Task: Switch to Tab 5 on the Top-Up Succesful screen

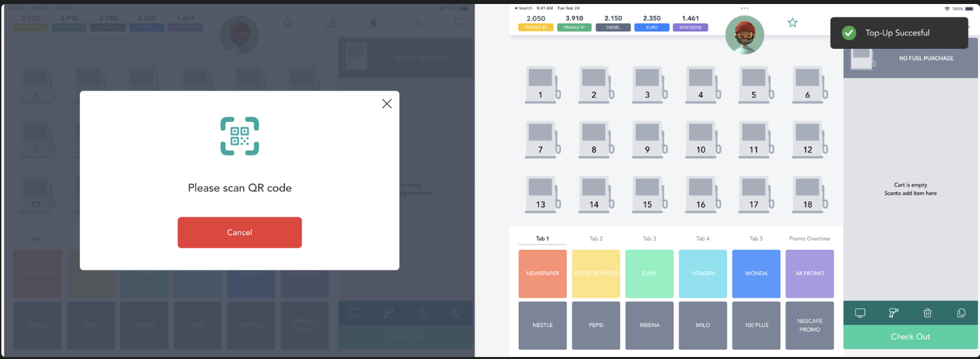Action: pos(756,238)
